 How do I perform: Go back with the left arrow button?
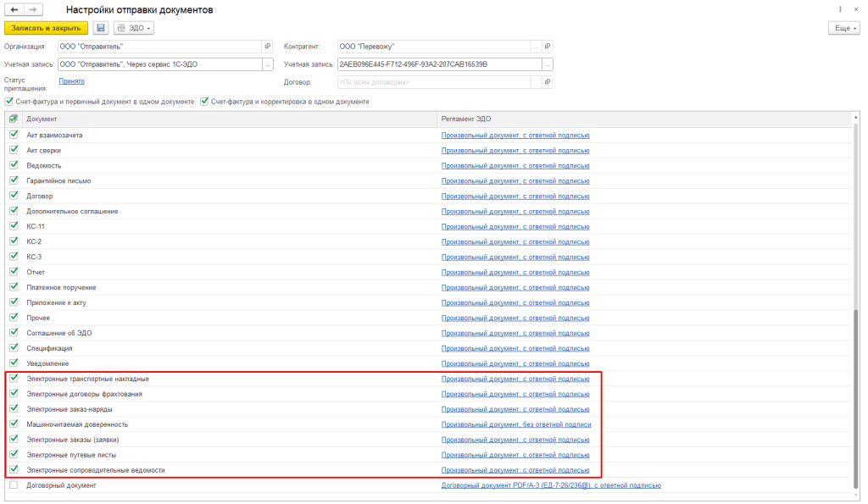tap(14, 9)
